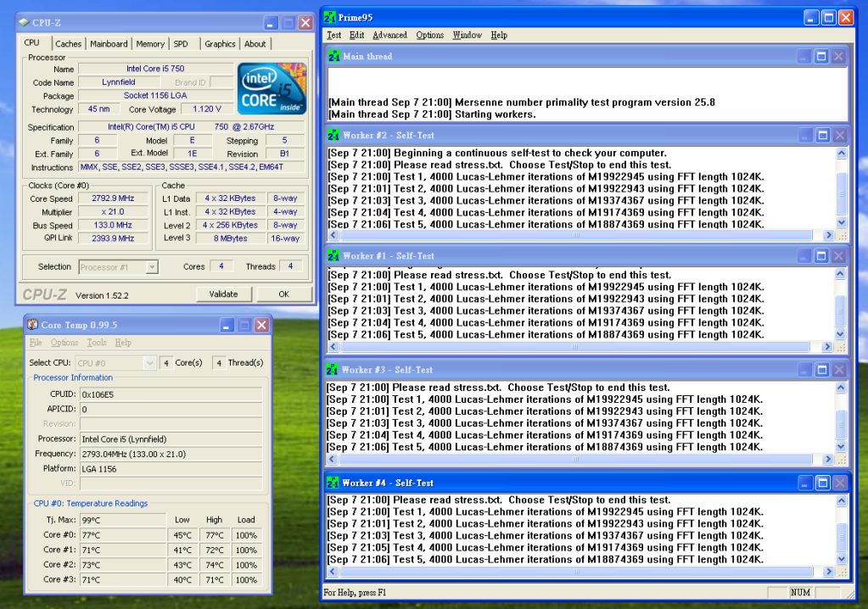Click scroll down arrow in Worker #2 window

(842, 222)
